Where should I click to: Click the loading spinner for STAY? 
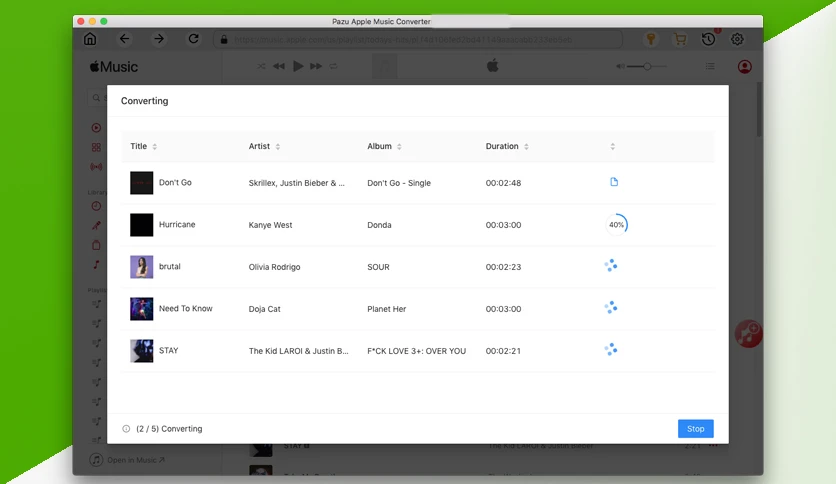pos(611,350)
